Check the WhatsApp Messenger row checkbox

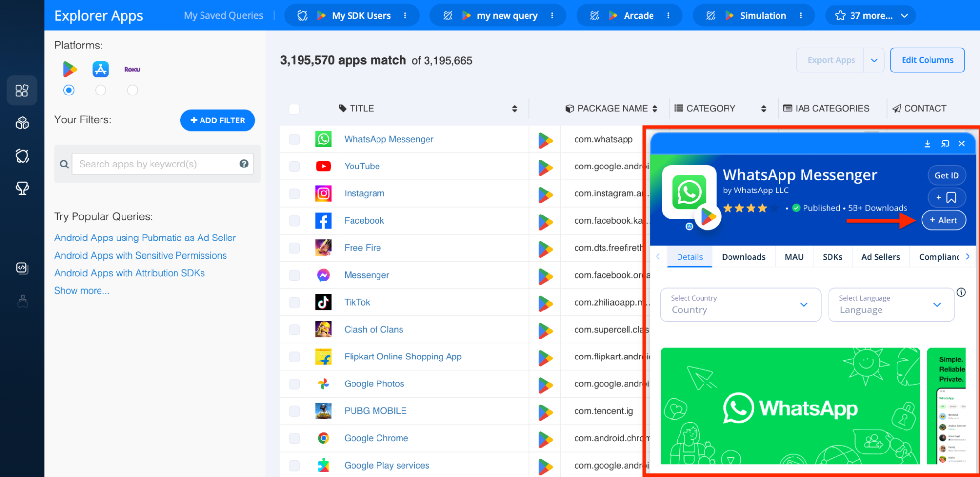point(294,139)
